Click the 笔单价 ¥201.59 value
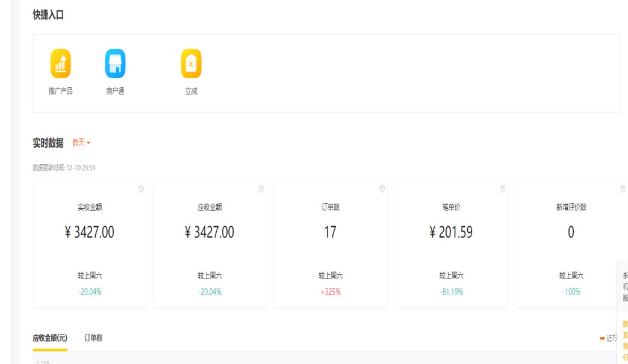 (x=451, y=232)
